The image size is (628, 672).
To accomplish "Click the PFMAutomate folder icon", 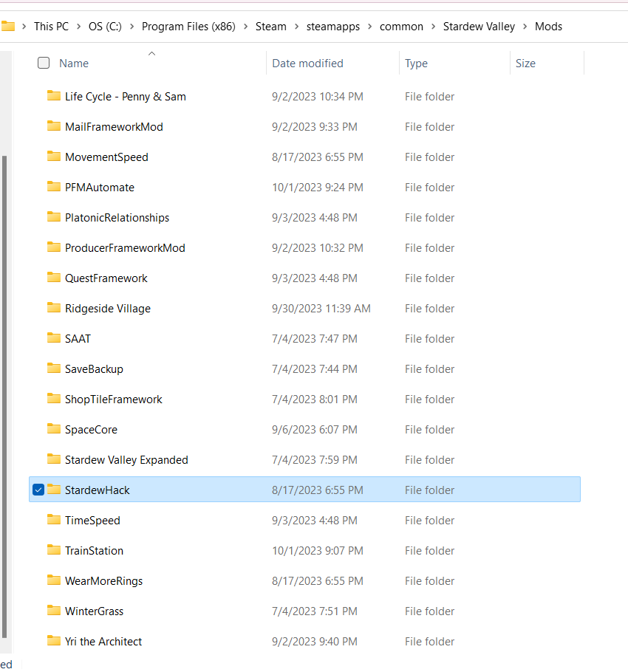I will tap(54, 186).
